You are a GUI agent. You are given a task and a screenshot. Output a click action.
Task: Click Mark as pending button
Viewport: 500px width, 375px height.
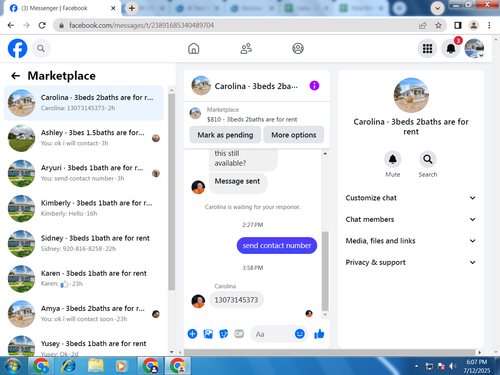225,135
